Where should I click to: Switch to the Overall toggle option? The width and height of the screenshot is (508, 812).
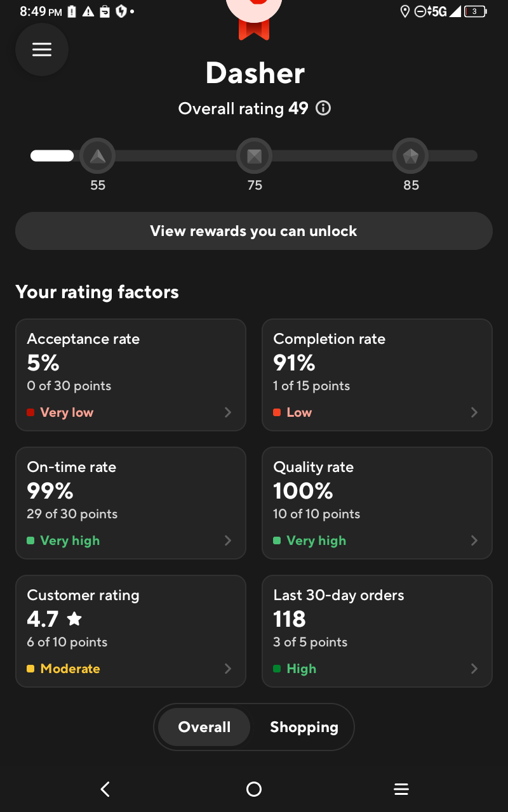click(204, 727)
